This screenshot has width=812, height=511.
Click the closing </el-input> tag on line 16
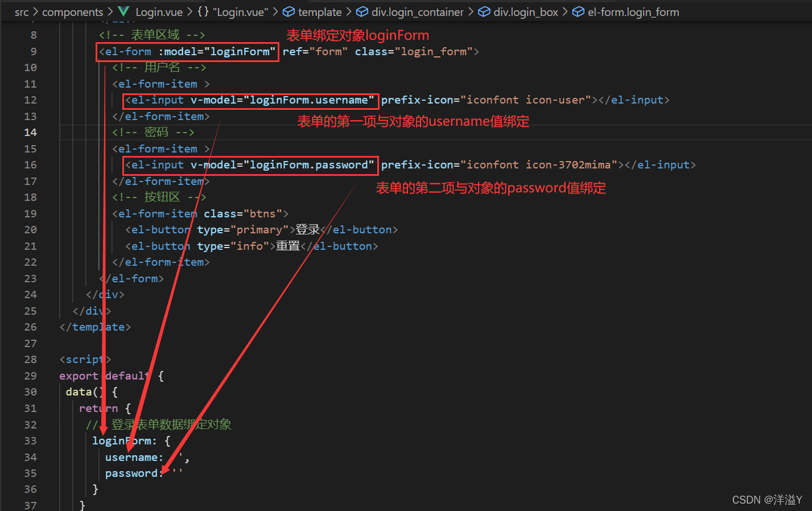(660, 164)
